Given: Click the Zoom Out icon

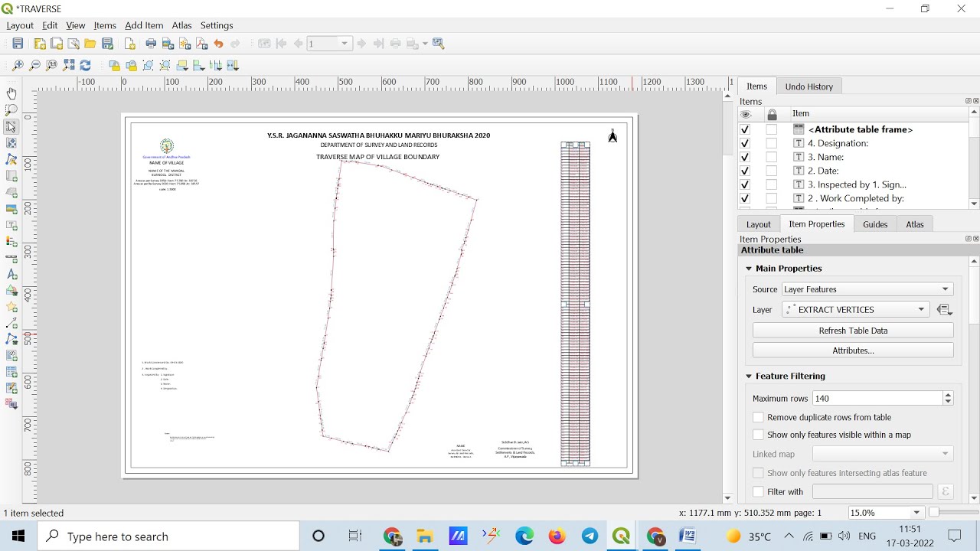Looking at the screenshot, I should pos(34,66).
